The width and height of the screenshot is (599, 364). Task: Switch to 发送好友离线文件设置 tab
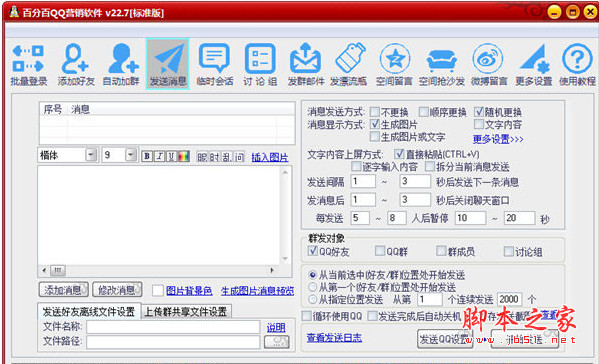pyautogui.click(x=89, y=312)
